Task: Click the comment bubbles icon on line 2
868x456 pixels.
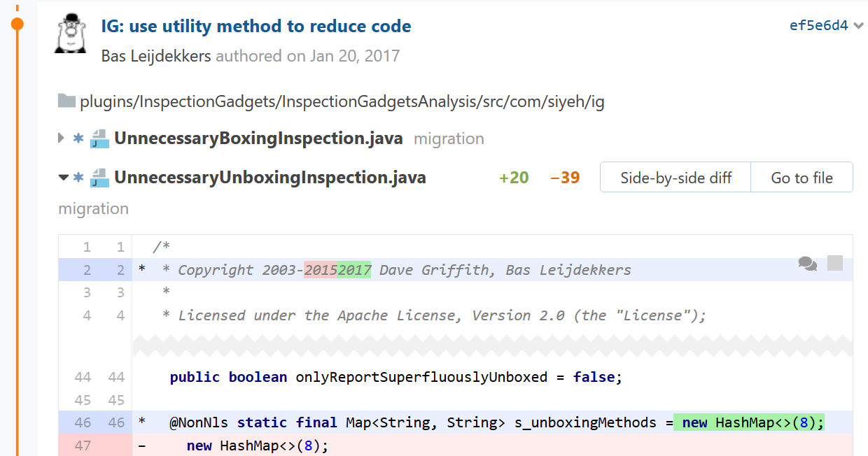Action: coord(807,264)
